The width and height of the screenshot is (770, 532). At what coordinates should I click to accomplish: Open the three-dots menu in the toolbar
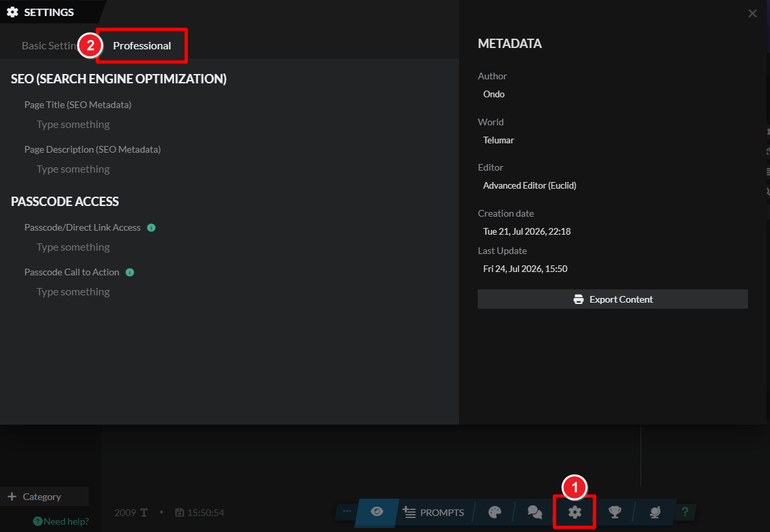click(x=347, y=511)
